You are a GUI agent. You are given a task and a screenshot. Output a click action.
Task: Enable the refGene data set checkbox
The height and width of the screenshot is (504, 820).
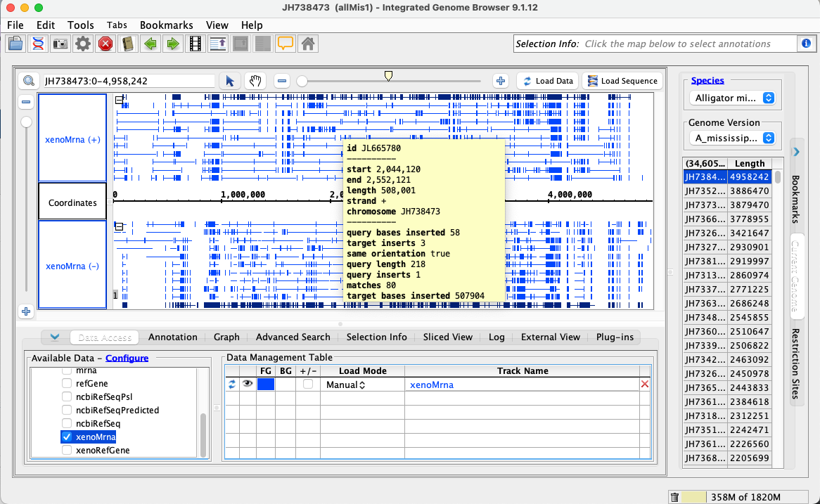coord(67,383)
